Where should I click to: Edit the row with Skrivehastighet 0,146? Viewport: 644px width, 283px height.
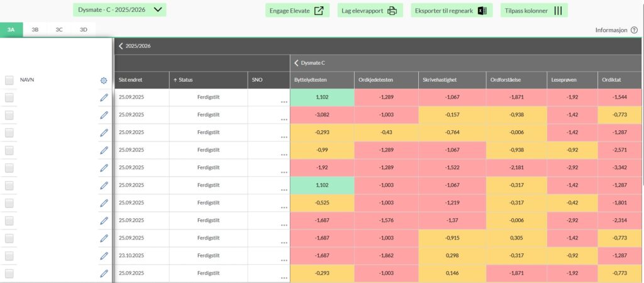pos(104,273)
